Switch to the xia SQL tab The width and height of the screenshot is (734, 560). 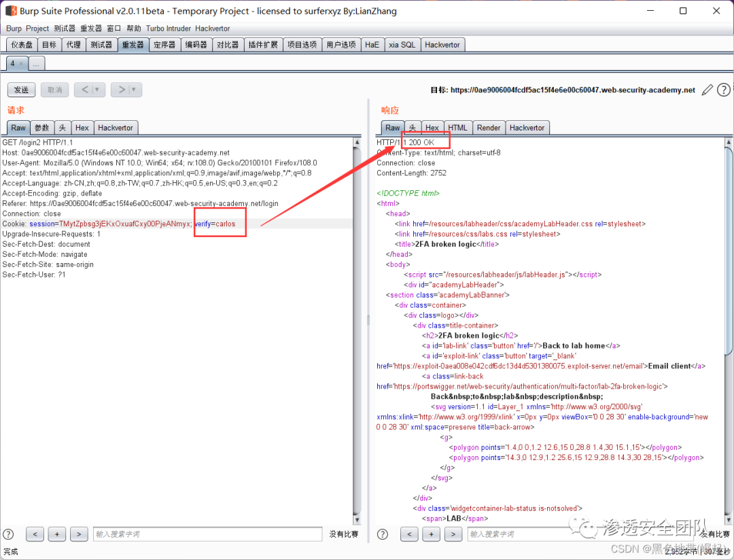coord(402,45)
